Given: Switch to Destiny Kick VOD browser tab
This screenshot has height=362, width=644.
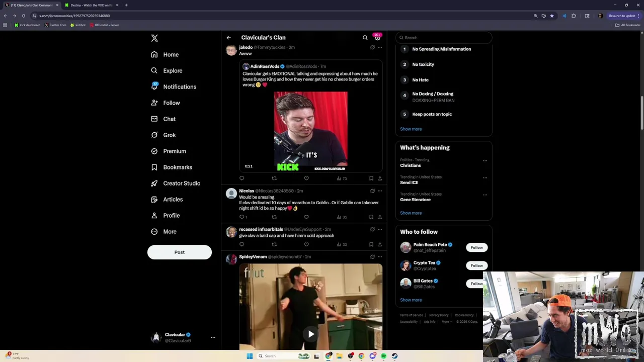Looking at the screenshot, I should pyautogui.click(x=92, y=5).
